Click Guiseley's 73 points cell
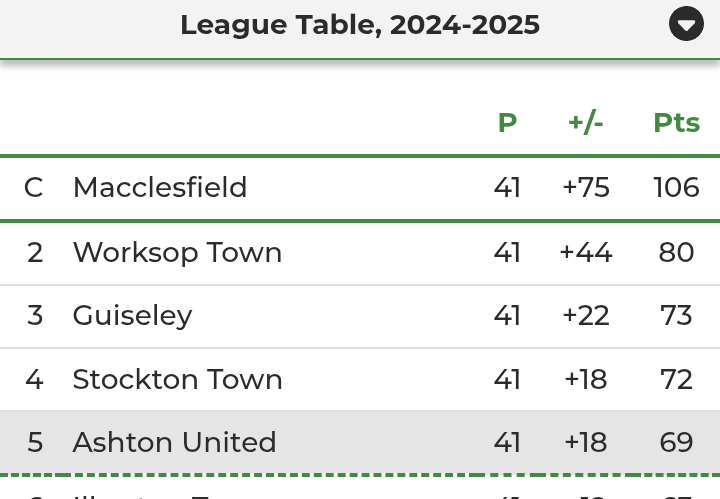This screenshot has width=720, height=499. pos(676,316)
